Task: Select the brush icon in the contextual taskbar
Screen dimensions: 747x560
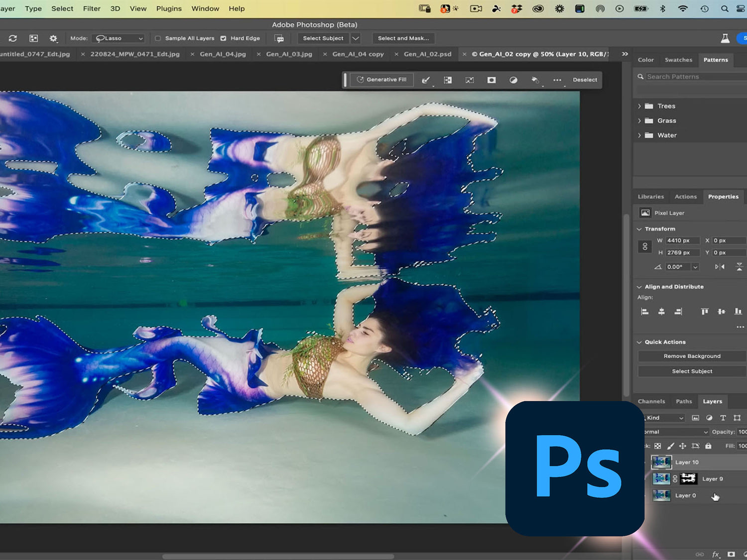Action: pos(426,80)
